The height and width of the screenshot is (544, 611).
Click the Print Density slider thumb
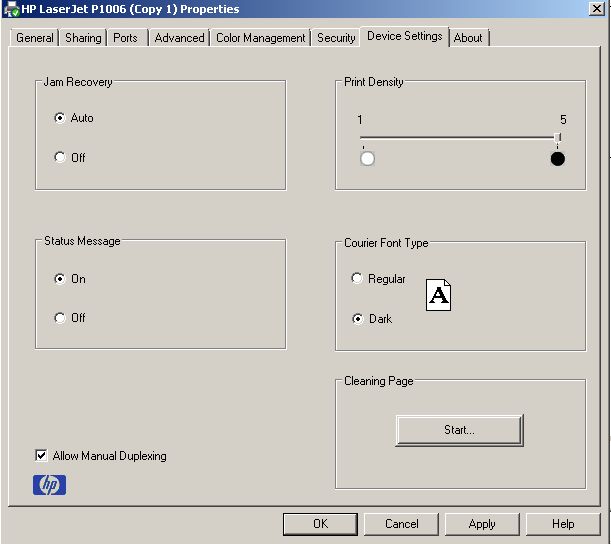558,138
